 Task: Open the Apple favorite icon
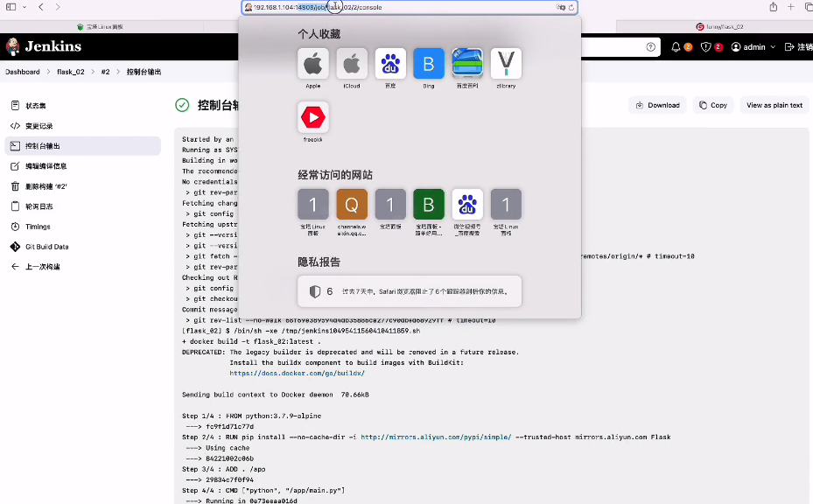coord(312,63)
